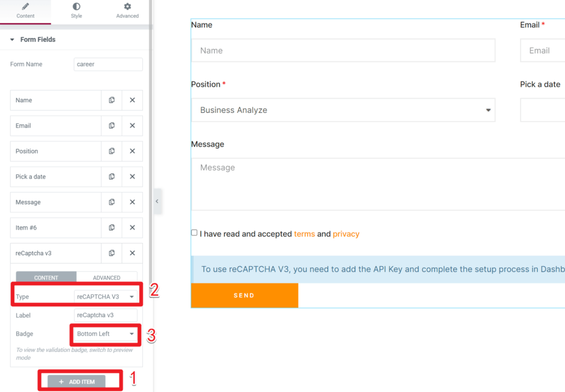Image resolution: width=565 pixels, height=392 pixels.
Task: Expand the Message field row
Action: (x=56, y=202)
